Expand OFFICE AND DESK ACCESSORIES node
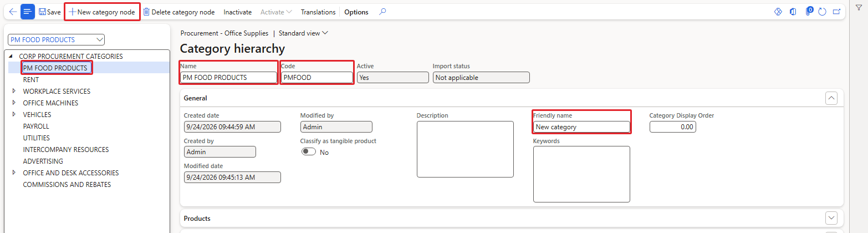This screenshot has width=868, height=233. coord(14,173)
